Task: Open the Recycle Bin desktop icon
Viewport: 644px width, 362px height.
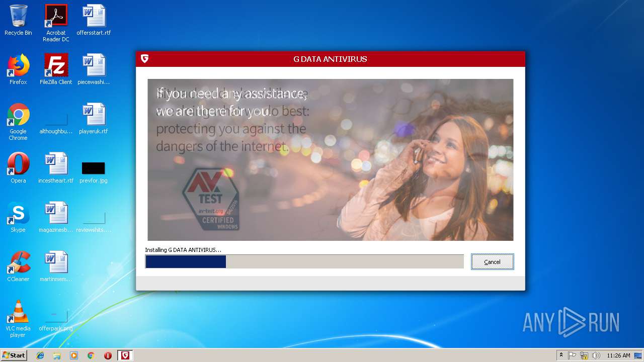Action: 18,20
